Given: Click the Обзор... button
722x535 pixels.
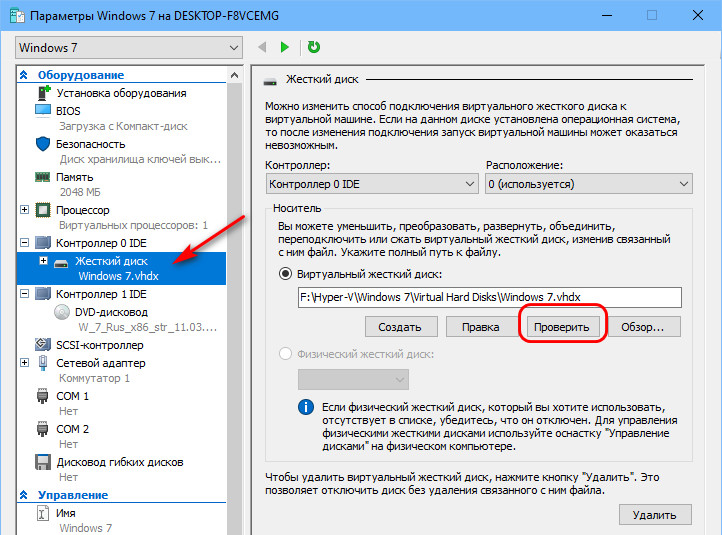Looking at the screenshot, I should pyautogui.click(x=643, y=327).
